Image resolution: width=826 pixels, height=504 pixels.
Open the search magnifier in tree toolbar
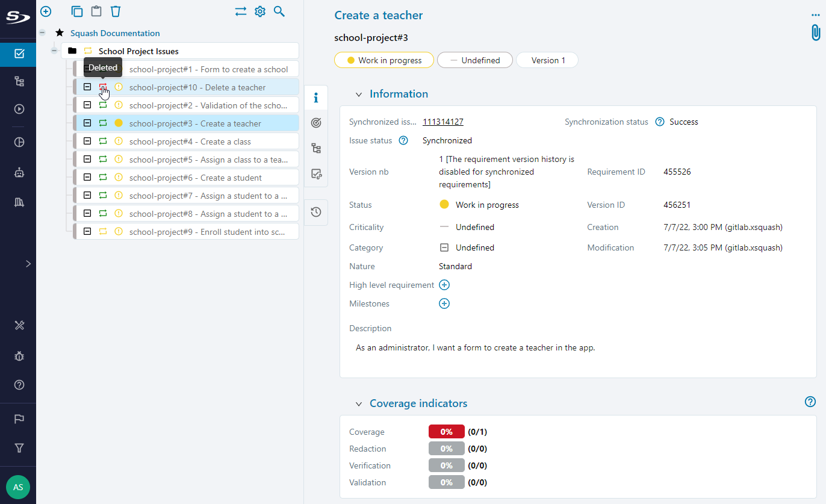click(279, 11)
